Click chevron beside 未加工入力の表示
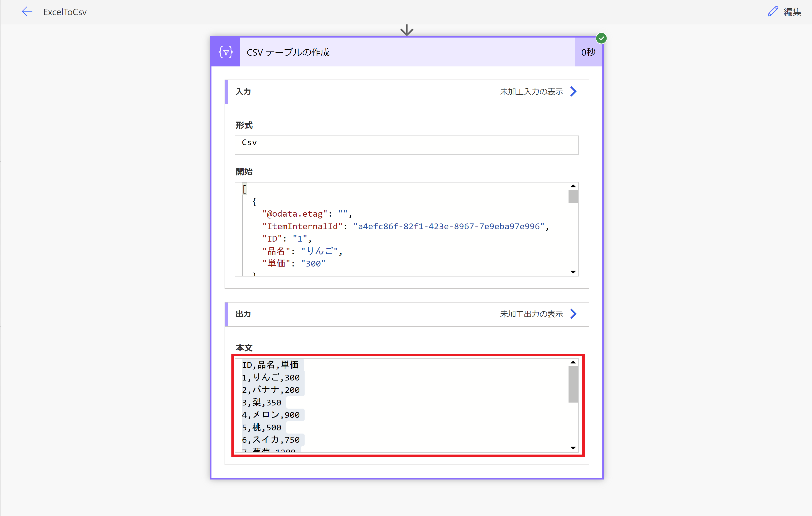Image resolution: width=812 pixels, height=516 pixels. click(x=573, y=91)
